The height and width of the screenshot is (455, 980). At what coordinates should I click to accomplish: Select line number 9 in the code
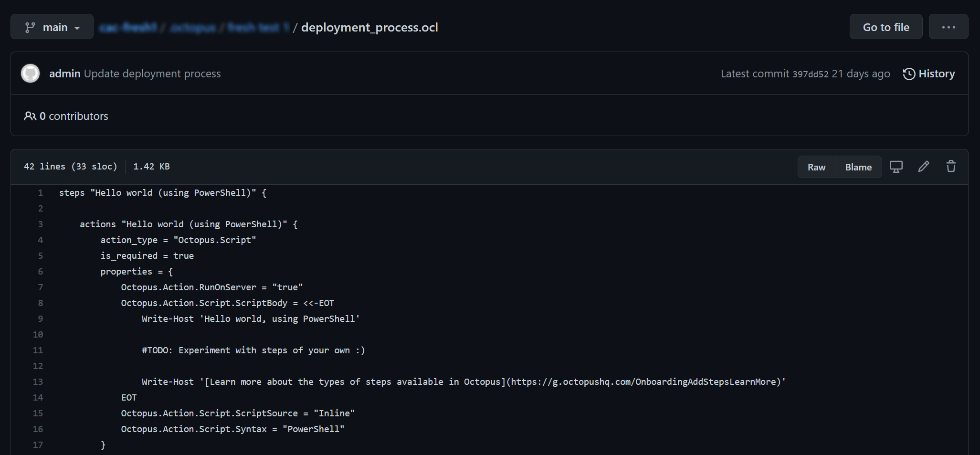tap(40, 318)
